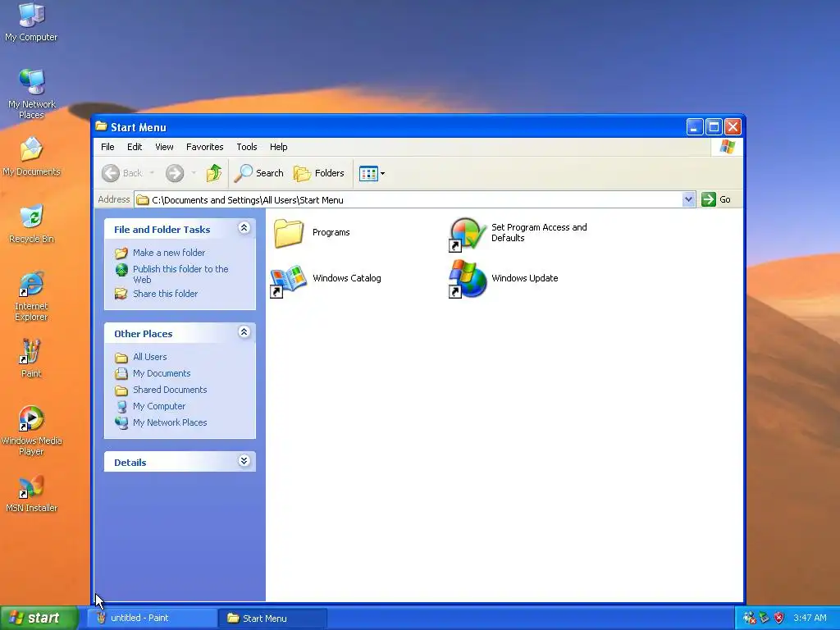The image size is (840, 630).
Task: Select My Network Places desktop icon
Action: pyautogui.click(x=32, y=94)
